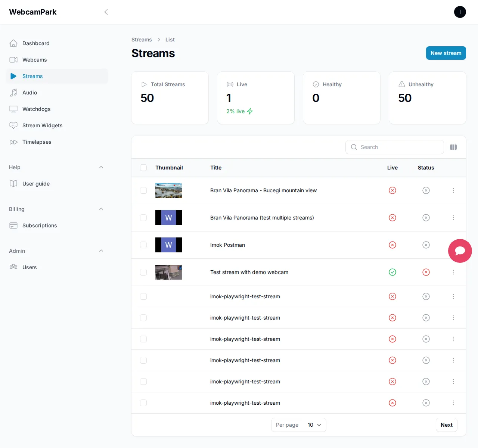
Task: Click the user avatar in top right
Action: [460, 12]
